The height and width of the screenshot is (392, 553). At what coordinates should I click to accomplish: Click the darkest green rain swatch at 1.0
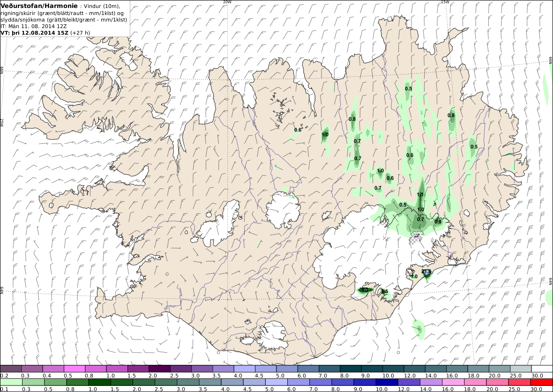pyautogui.click(x=99, y=382)
